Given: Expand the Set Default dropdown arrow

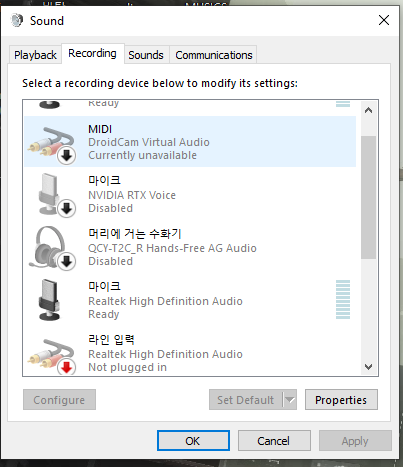Looking at the screenshot, I should [x=290, y=400].
